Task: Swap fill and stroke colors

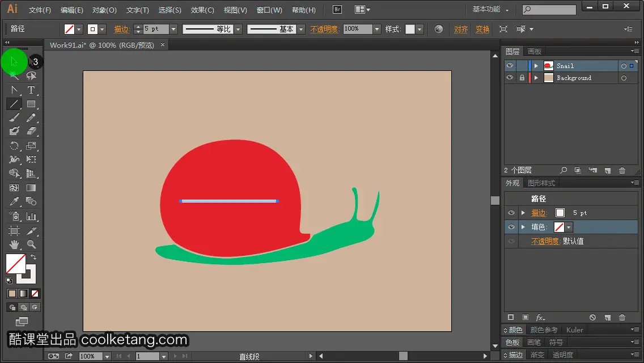Action: [x=33, y=256]
